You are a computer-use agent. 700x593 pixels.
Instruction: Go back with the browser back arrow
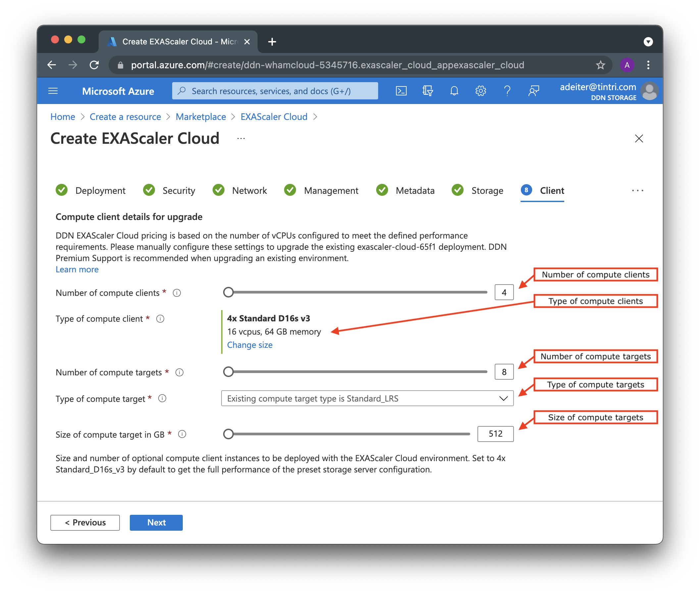pos(52,65)
